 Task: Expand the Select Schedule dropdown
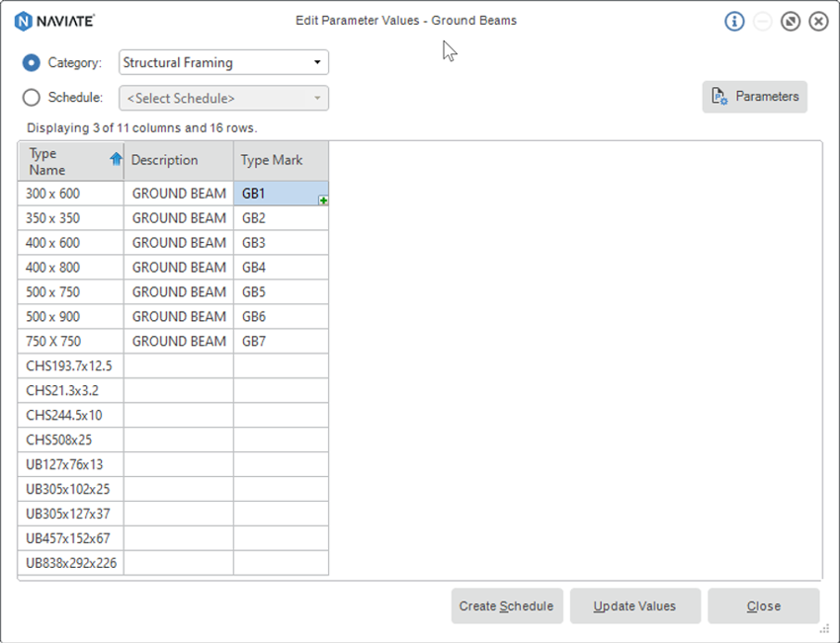(x=223, y=98)
